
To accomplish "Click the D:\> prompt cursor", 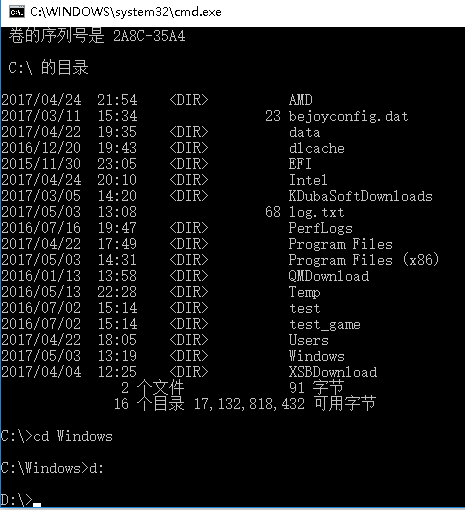I will [x=37, y=504].
